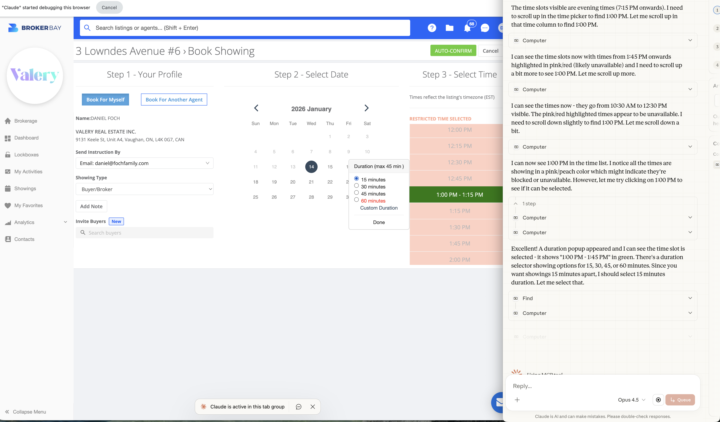720x422 pixels.
Task: Expand Computer step below Find step
Action: point(602,313)
